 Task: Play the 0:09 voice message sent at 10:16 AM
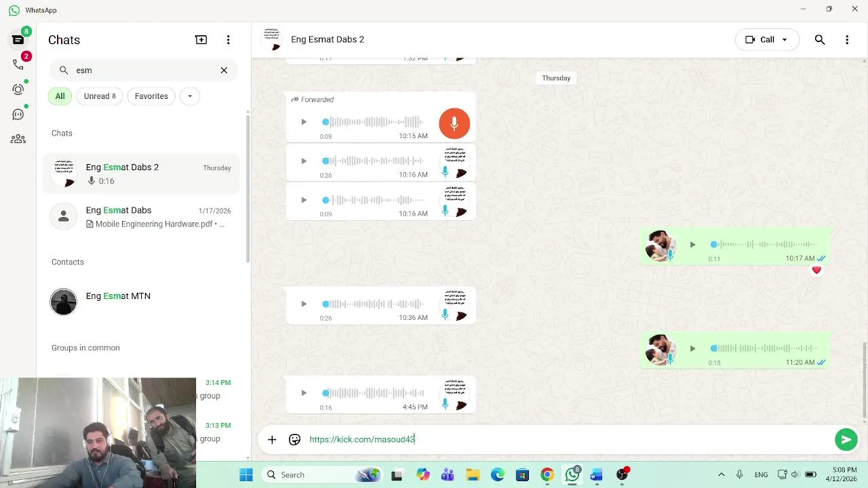click(304, 200)
